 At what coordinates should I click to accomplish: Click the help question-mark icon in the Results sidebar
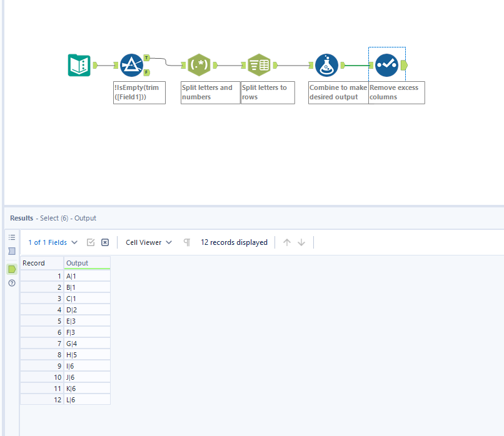(11, 283)
